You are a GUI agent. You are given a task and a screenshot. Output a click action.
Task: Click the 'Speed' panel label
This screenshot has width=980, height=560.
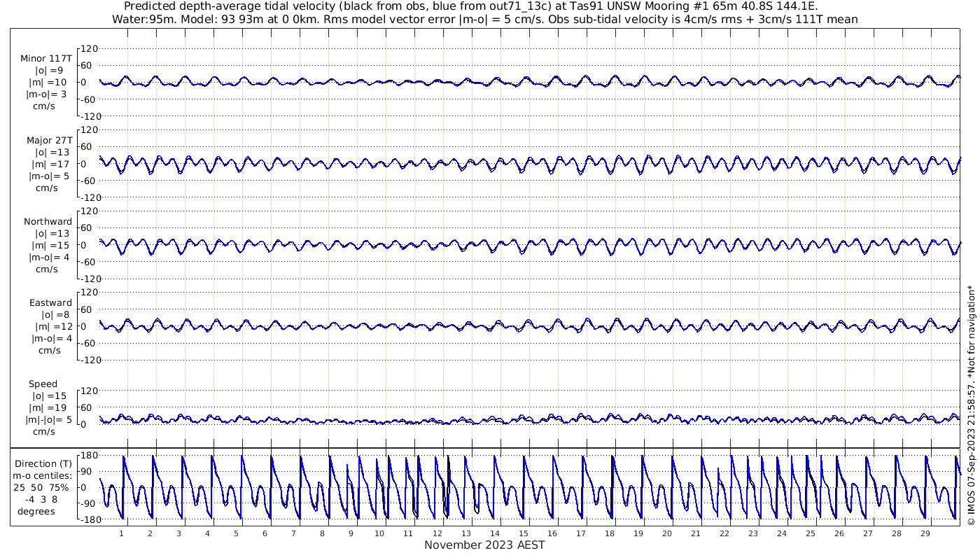(x=43, y=384)
